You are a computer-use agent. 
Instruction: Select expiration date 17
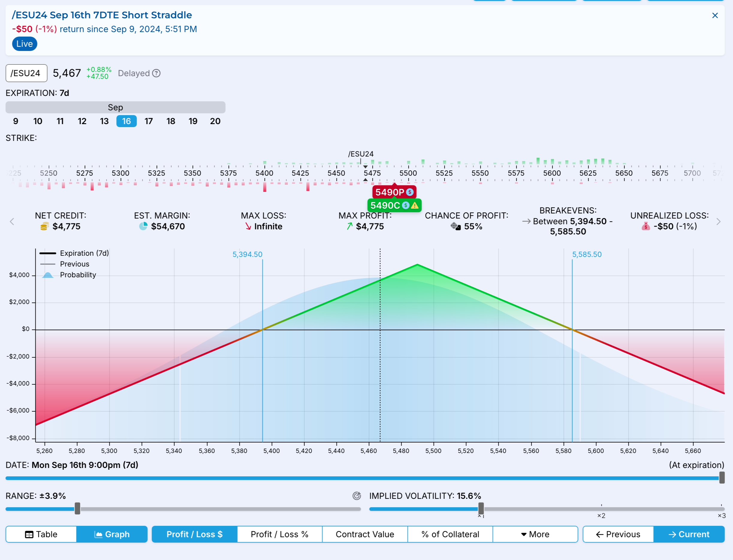(149, 121)
